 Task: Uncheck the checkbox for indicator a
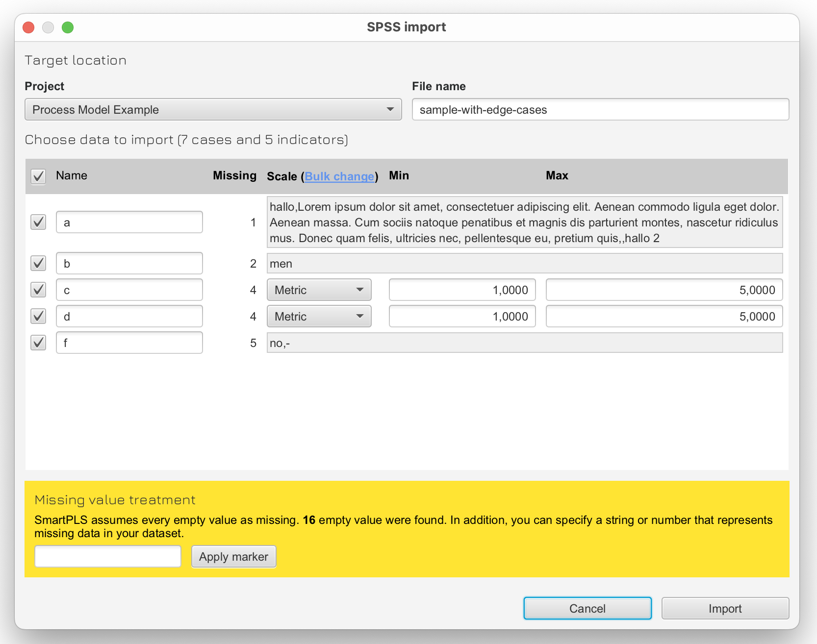(x=38, y=222)
